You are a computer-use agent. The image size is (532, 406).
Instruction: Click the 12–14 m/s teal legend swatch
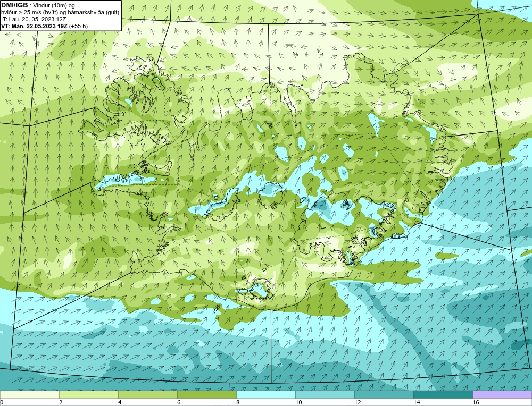(x=384, y=395)
